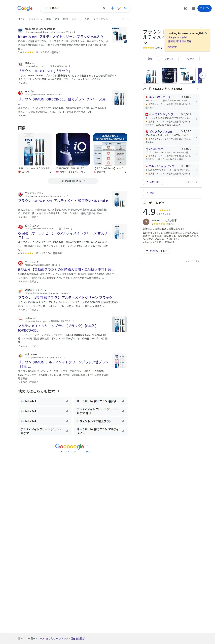Image resolution: width=215 pixels, height=644 pixels.
Task: Switch to 書籍 tab
Action: (87, 19)
